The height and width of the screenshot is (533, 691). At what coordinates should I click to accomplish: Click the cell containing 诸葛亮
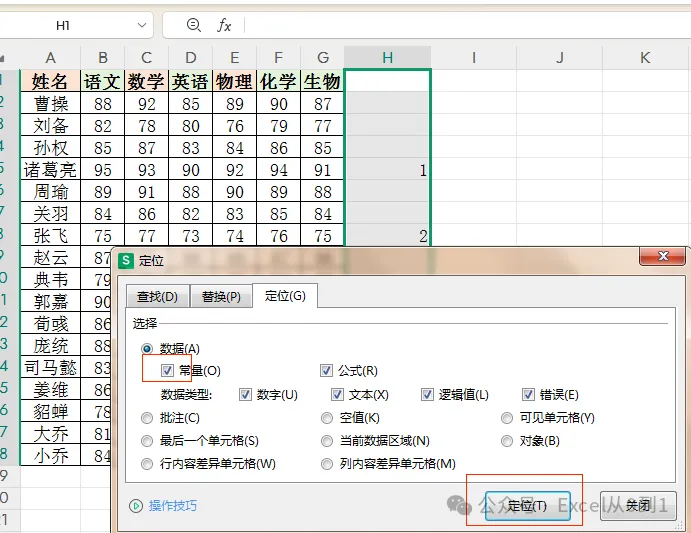coord(50,170)
